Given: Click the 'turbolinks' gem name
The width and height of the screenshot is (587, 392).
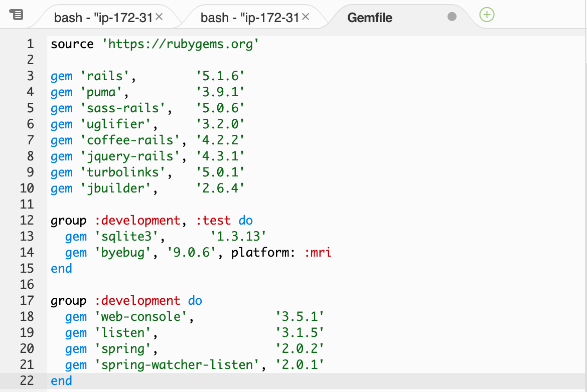Looking at the screenshot, I should 123,173.
